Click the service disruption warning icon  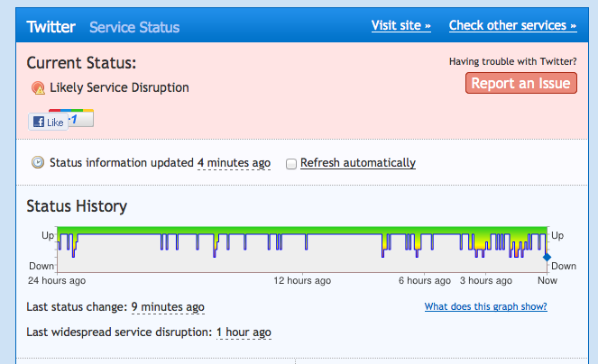[38, 87]
